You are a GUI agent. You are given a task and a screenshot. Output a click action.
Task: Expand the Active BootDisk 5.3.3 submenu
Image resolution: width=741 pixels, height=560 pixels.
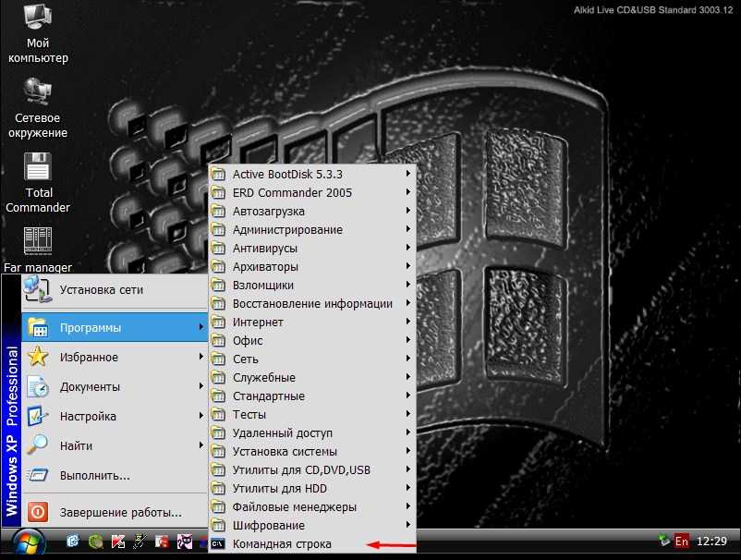(287, 175)
